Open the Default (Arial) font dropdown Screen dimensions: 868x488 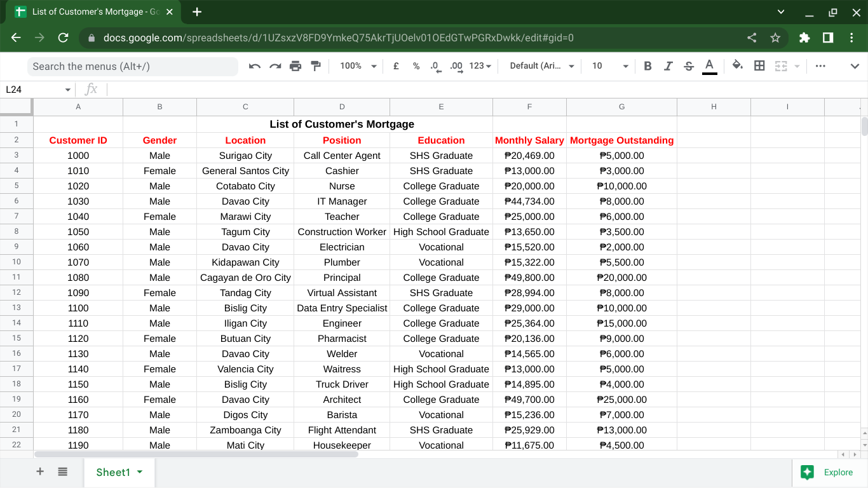[542, 66]
